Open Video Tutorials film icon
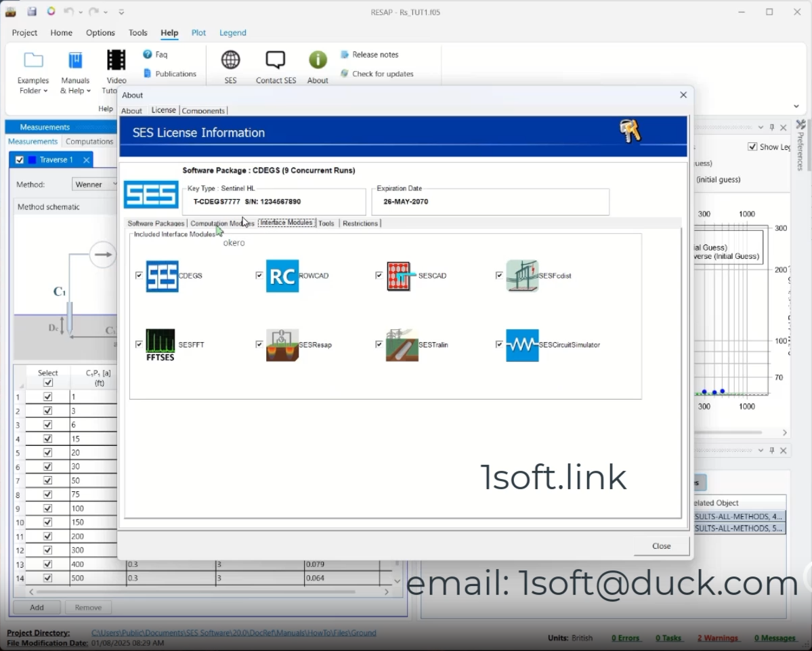This screenshot has width=812, height=651. 116,60
